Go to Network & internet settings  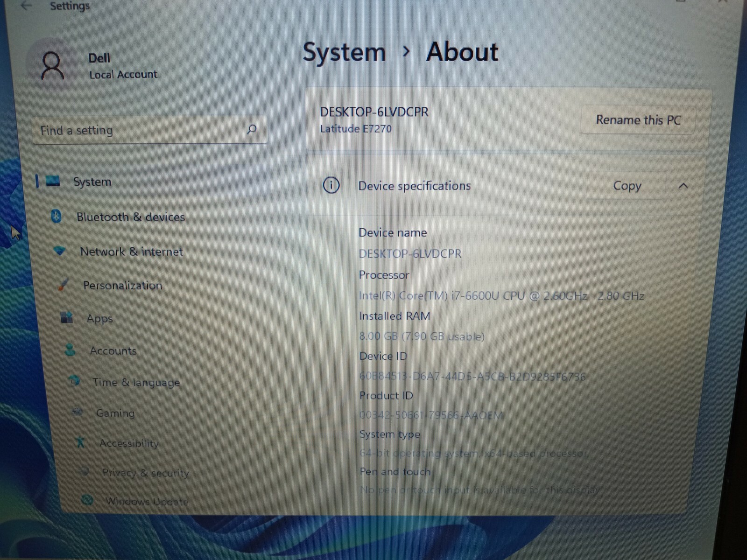[x=132, y=252]
